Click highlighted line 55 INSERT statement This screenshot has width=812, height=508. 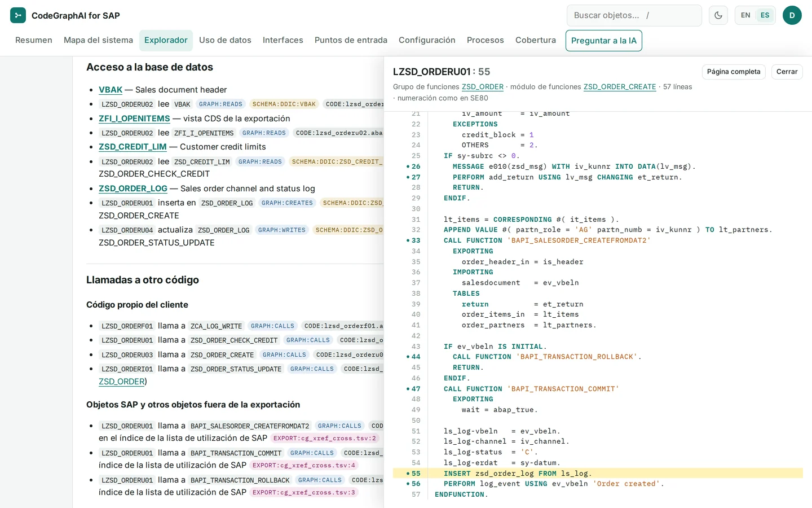coord(598,474)
